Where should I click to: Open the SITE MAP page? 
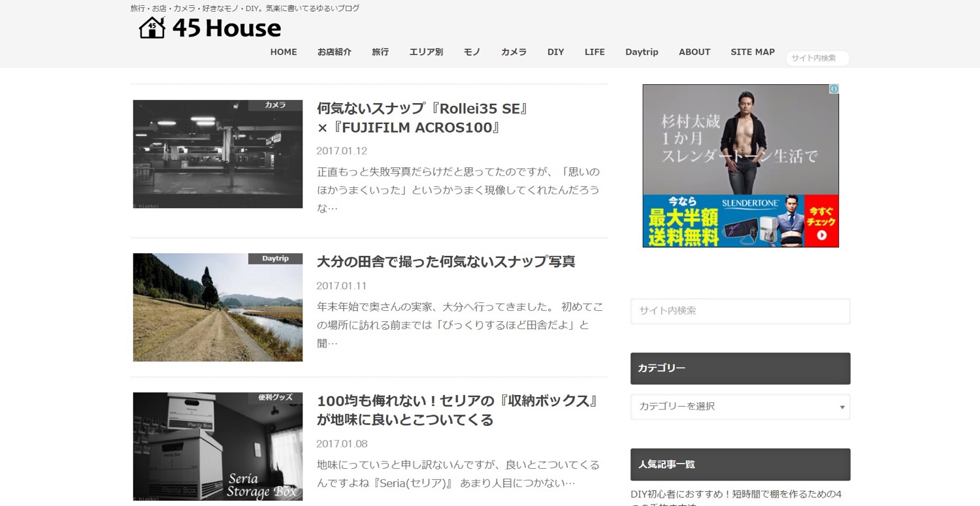[753, 52]
